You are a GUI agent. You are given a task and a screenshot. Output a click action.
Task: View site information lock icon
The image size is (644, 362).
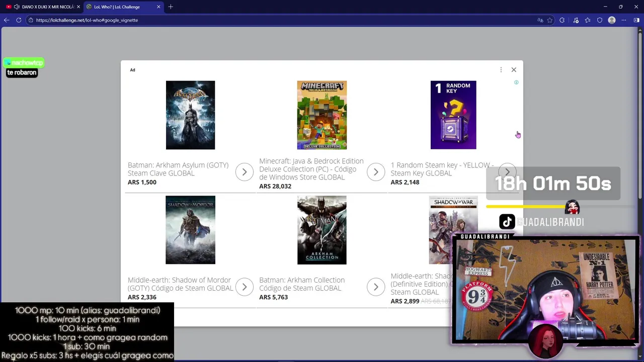tap(31, 20)
